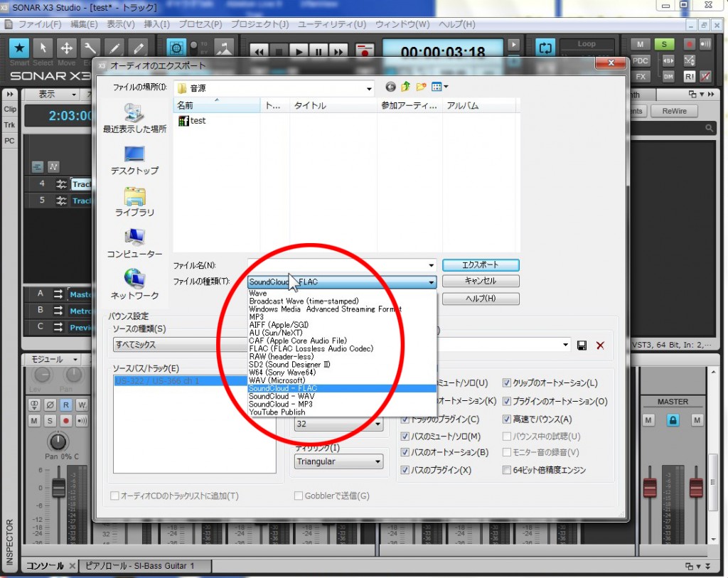This screenshot has width=728, height=578.
Task: Go up one folder level in the export dialog
Action: point(406,87)
